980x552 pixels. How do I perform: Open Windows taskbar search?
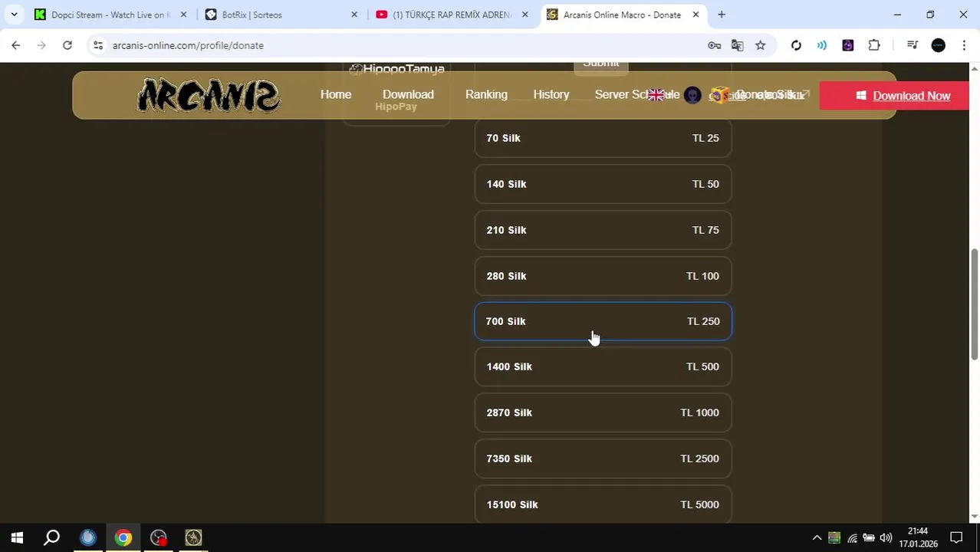[52, 537]
